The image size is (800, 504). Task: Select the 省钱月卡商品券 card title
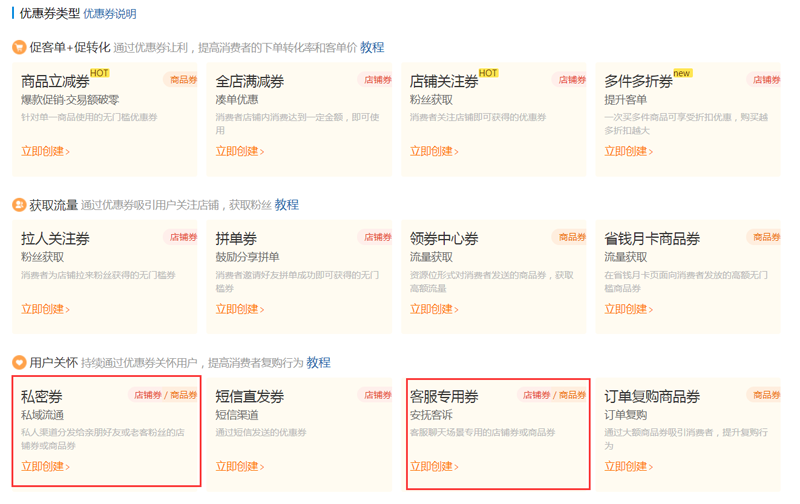(652, 239)
